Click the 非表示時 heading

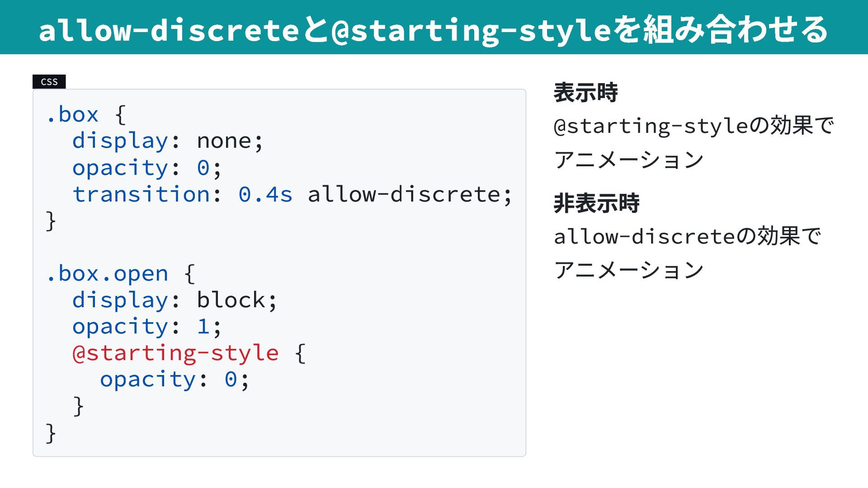[x=596, y=203]
